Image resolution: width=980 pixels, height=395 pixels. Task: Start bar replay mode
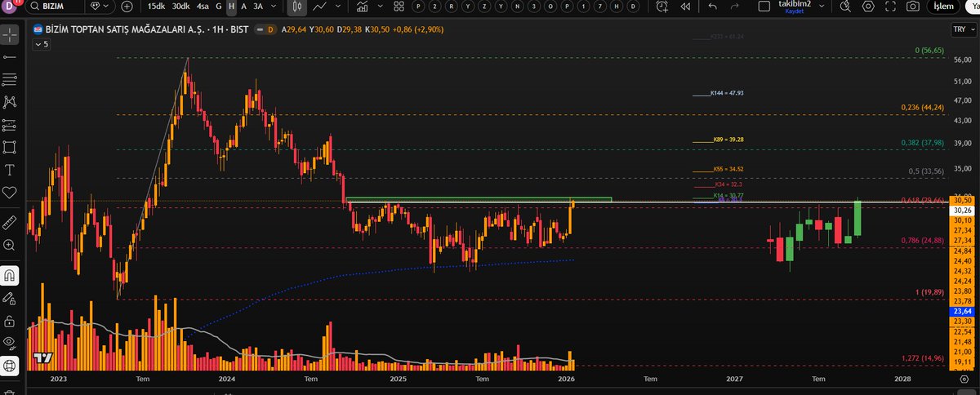[x=687, y=7]
